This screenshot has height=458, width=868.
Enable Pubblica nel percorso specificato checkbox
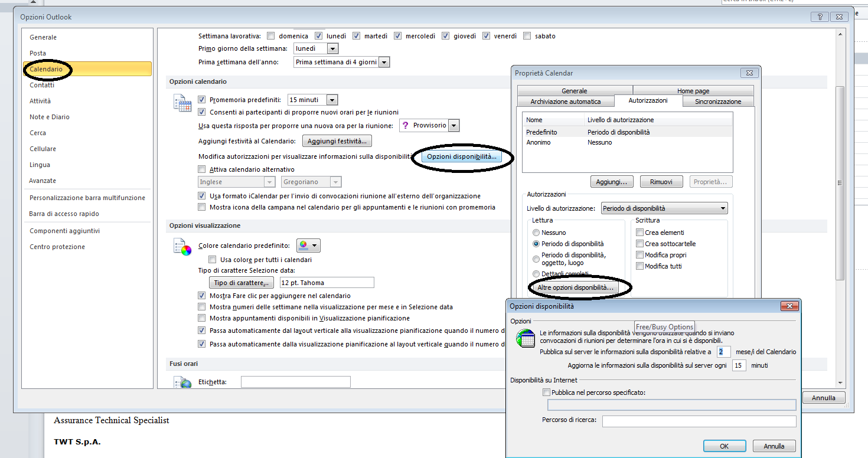click(546, 392)
